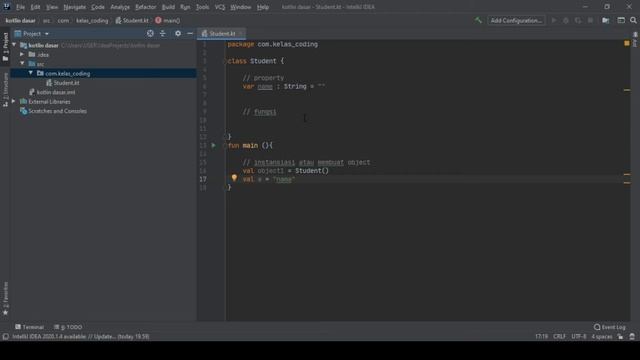Click the inspector face icon in status bar
Image resolution: width=640 pixels, height=360 pixels.
click(x=632, y=337)
